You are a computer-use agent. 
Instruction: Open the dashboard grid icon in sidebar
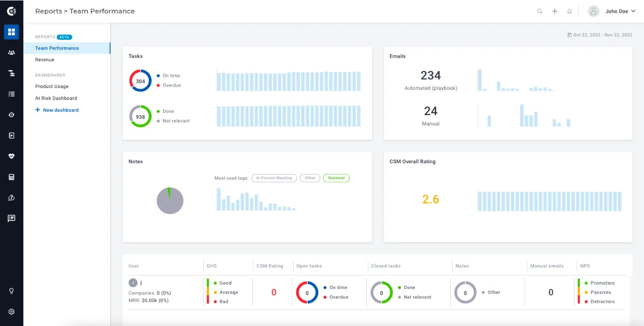(11, 32)
